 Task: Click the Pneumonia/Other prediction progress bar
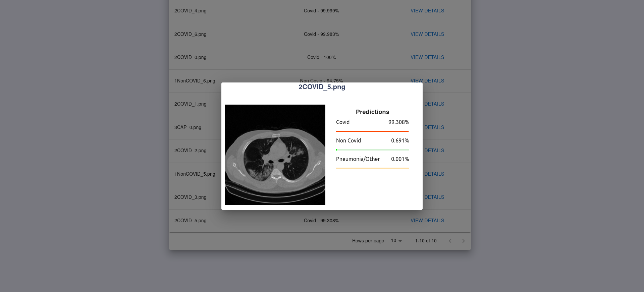click(373, 168)
